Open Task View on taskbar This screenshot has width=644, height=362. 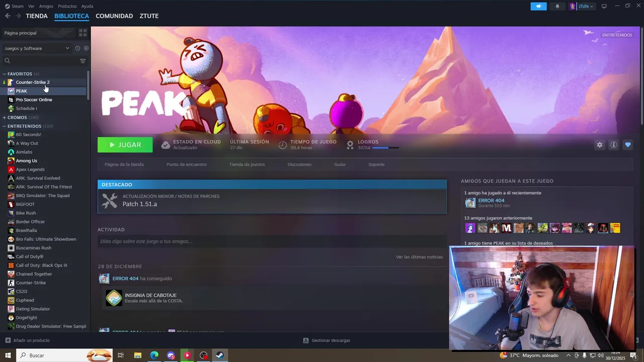tap(121, 355)
